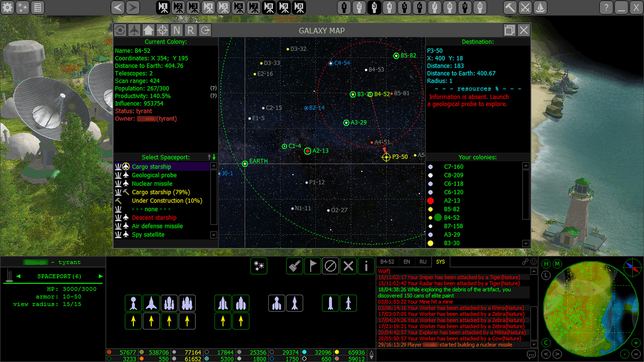
Task: Open the paint brush tool in command panel
Action: tap(294, 266)
